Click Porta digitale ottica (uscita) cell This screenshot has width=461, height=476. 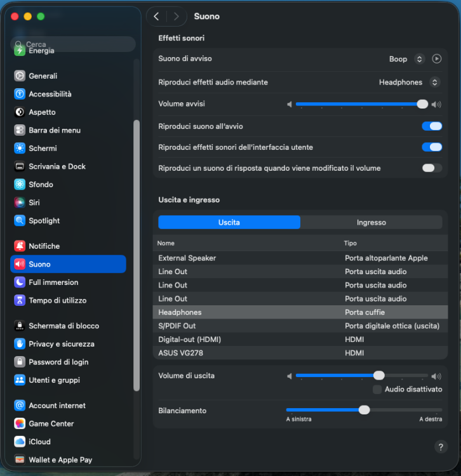click(x=392, y=326)
